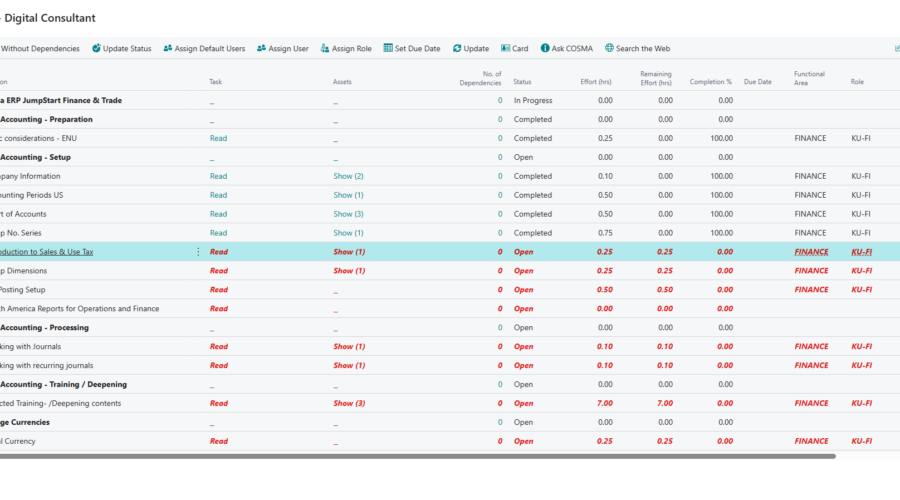Open Read task for Training /Deepening contents
The width and height of the screenshot is (900, 500).
click(x=219, y=404)
